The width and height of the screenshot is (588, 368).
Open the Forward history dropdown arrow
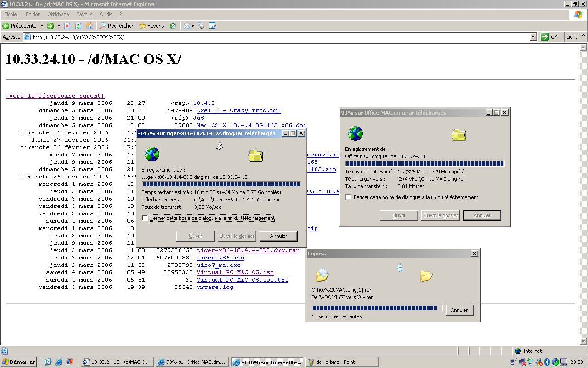coord(58,26)
